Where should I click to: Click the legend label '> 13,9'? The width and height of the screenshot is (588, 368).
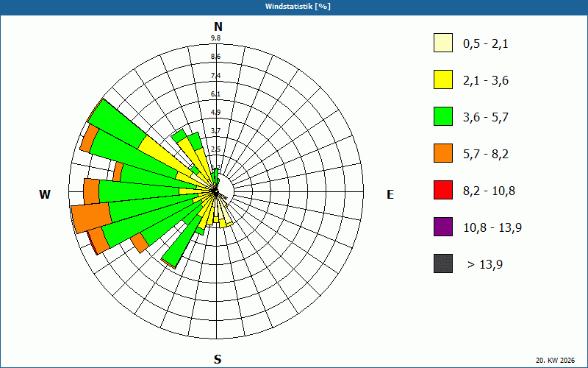pyautogui.click(x=485, y=265)
